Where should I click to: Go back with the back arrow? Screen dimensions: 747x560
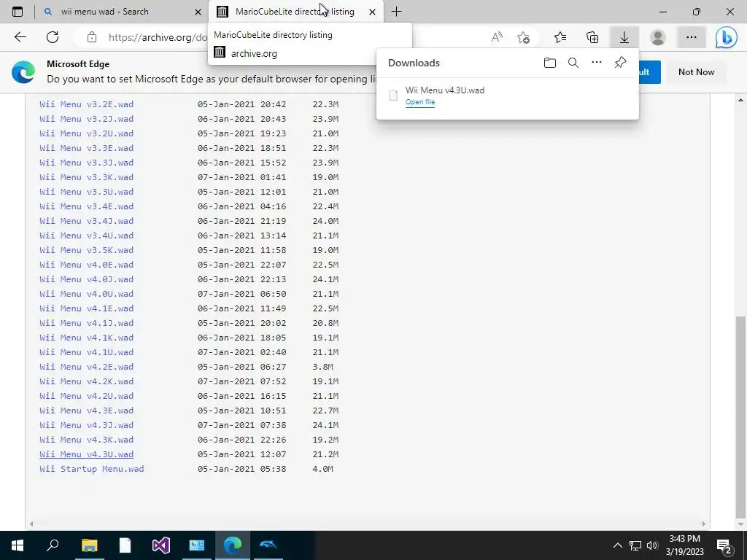point(20,37)
